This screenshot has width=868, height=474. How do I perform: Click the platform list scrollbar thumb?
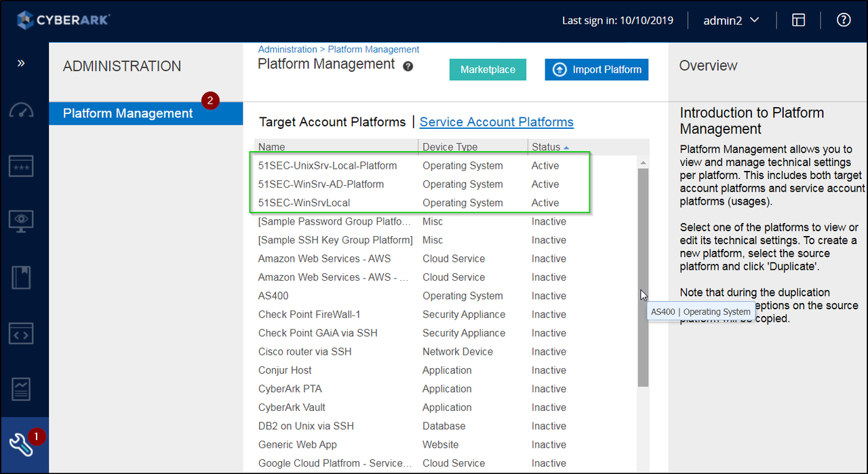[643, 277]
